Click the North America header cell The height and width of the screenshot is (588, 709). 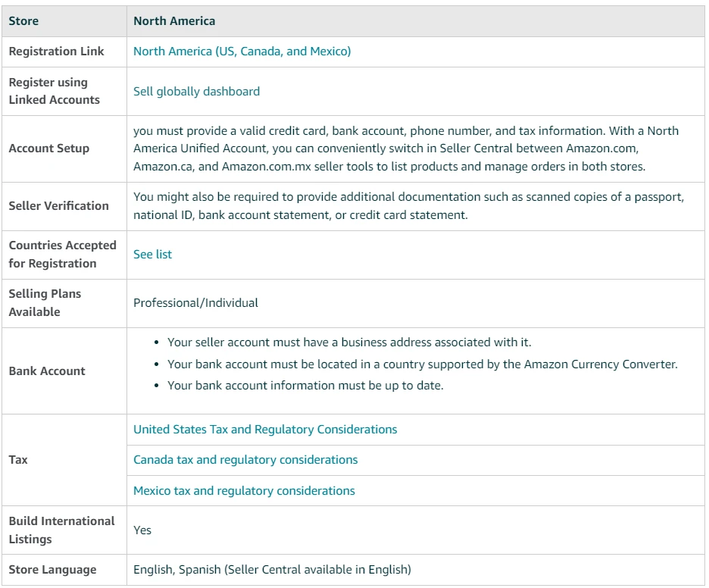174,21
